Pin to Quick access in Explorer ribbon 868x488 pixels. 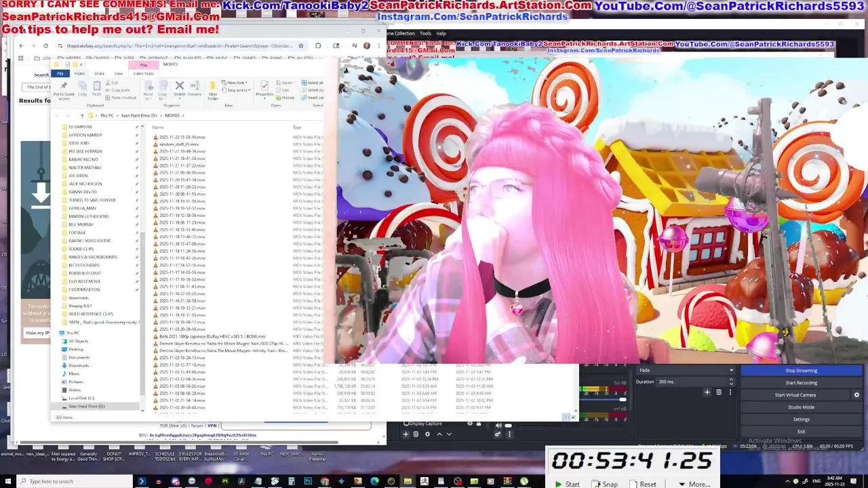(x=64, y=91)
